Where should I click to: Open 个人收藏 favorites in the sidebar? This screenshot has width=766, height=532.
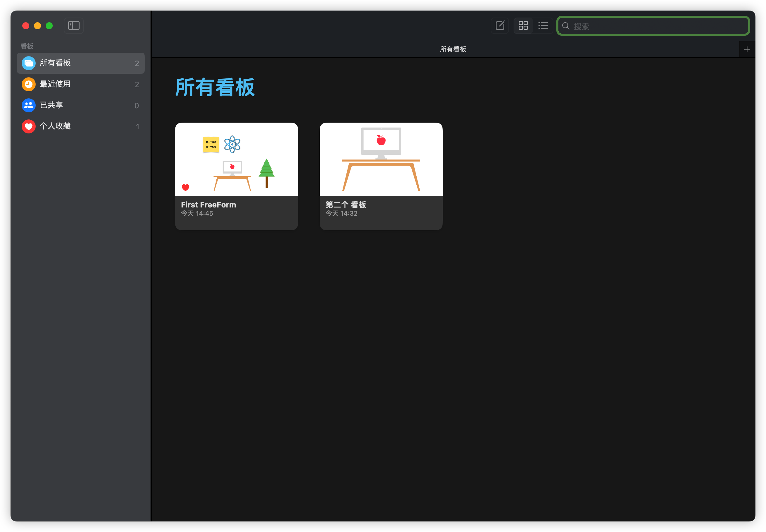point(55,126)
